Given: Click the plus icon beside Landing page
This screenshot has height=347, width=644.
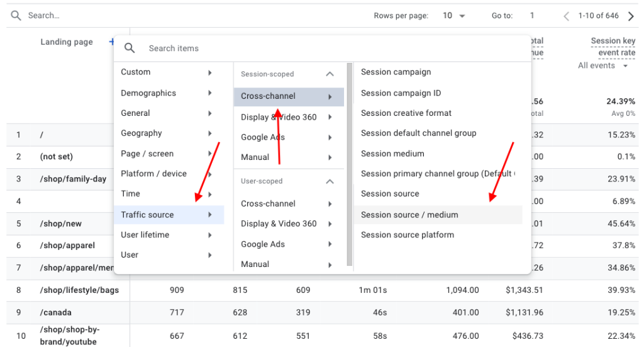Looking at the screenshot, I should coord(112,42).
